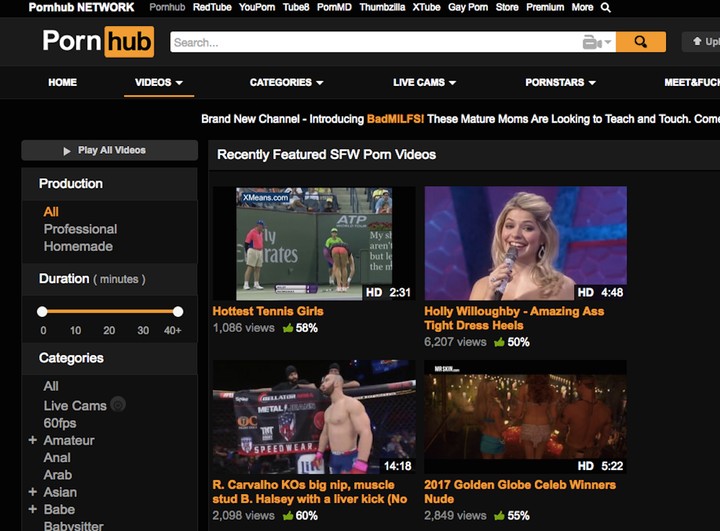Select All under Categories
The width and height of the screenshot is (720, 531).
tap(51, 386)
